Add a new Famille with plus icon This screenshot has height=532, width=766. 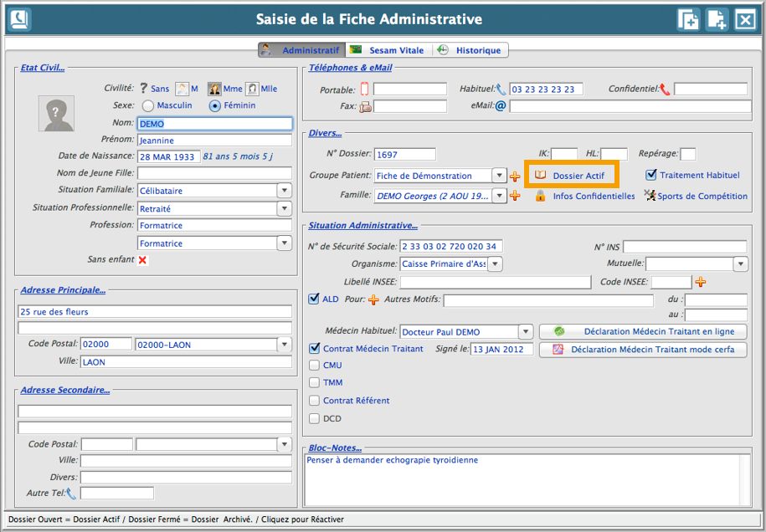pos(515,196)
